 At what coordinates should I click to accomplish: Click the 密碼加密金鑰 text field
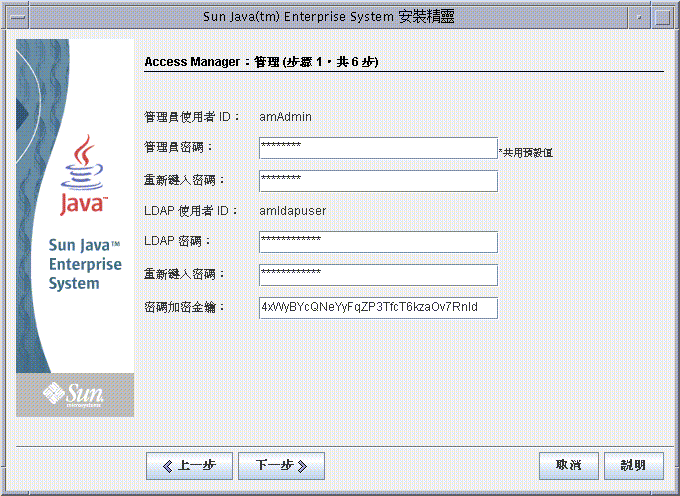378,308
